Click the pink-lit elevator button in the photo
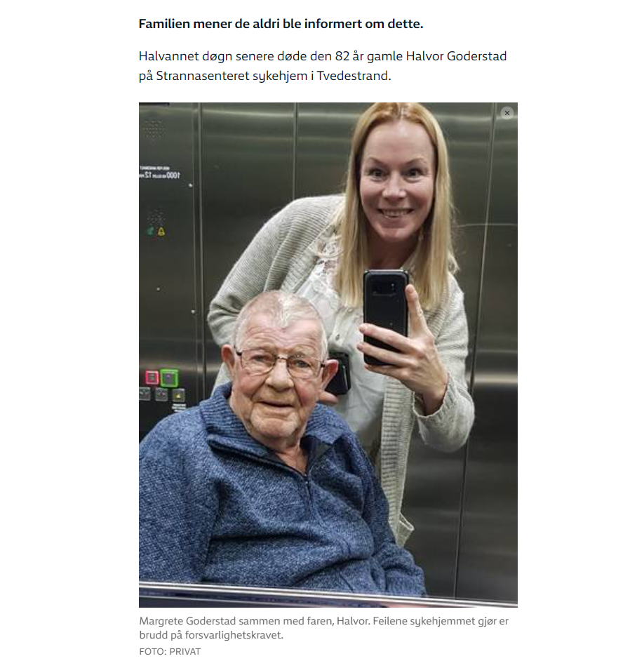The image size is (644, 661). [152, 378]
